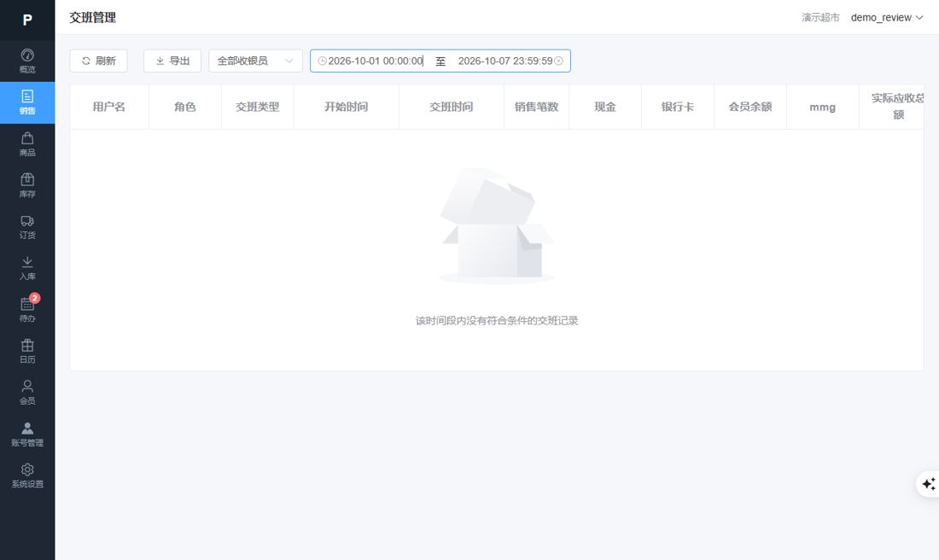Open the demo_review user menu
The height and width of the screenshot is (560, 939).
tap(887, 17)
